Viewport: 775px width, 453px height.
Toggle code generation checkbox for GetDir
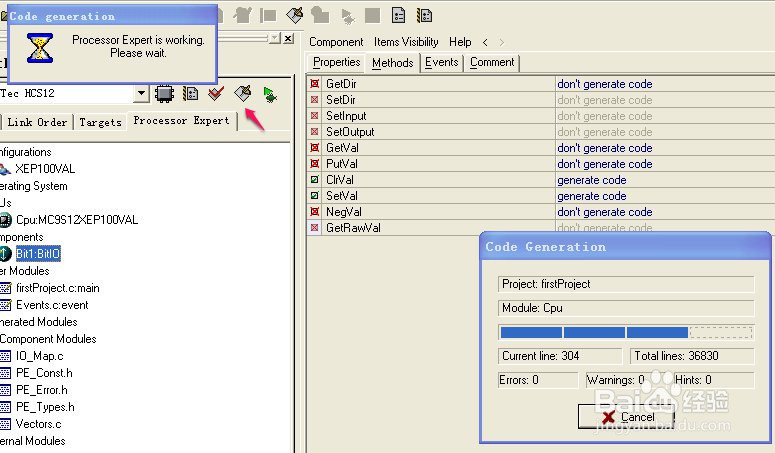(314, 83)
